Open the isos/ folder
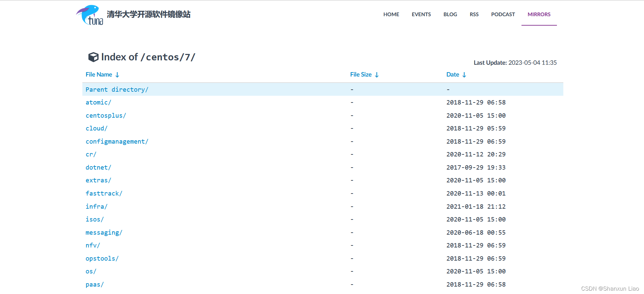 point(95,219)
